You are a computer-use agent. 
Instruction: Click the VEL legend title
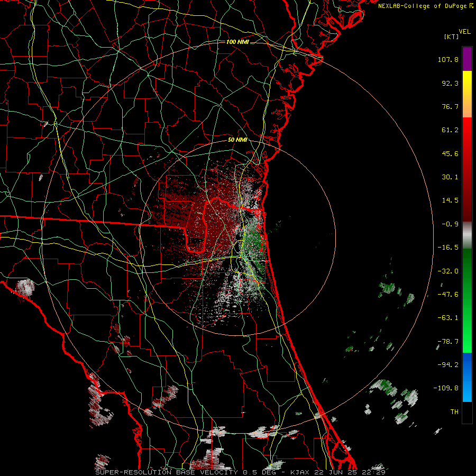(464, 32)
